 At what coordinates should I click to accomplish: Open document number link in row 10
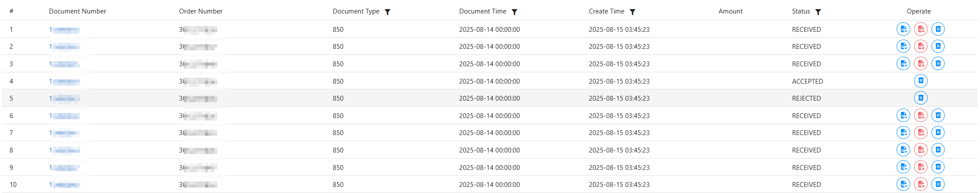pos(64,185)
